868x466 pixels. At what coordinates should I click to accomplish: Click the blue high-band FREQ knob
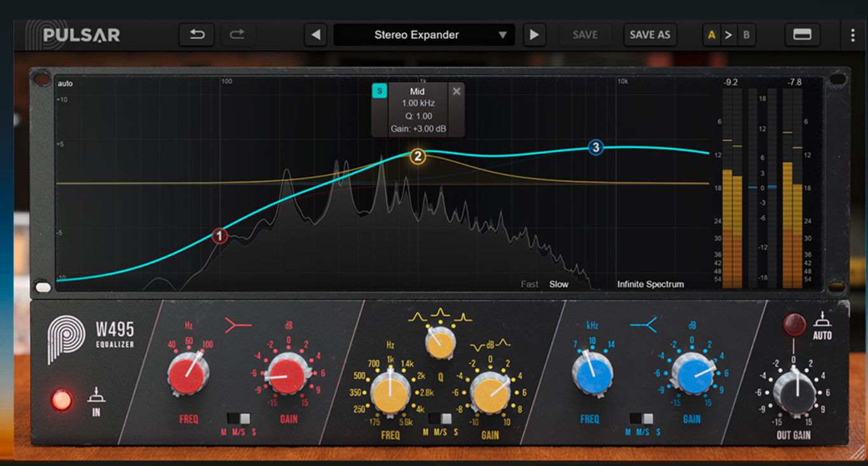click(592, 374)
